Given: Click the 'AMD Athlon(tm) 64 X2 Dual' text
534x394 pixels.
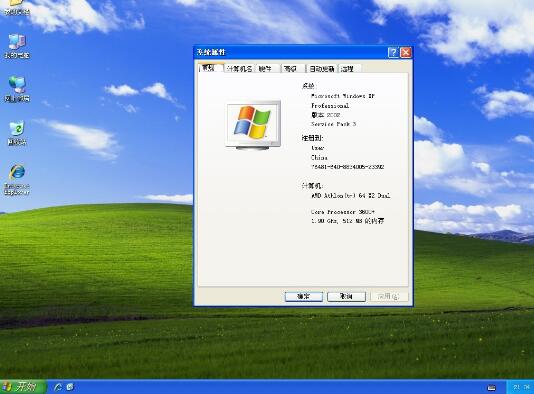Looking at the screenshot, I should 350,196.
